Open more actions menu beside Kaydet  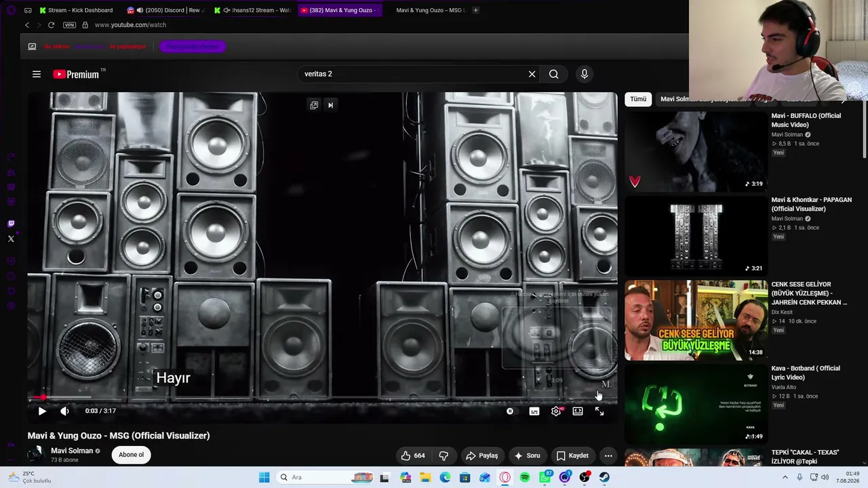[608, 455]
